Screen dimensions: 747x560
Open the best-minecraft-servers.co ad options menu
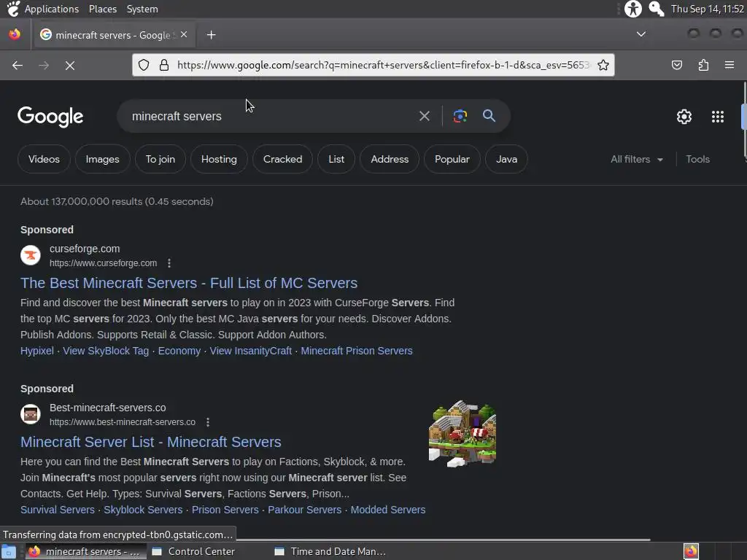[x=208, y=422]
